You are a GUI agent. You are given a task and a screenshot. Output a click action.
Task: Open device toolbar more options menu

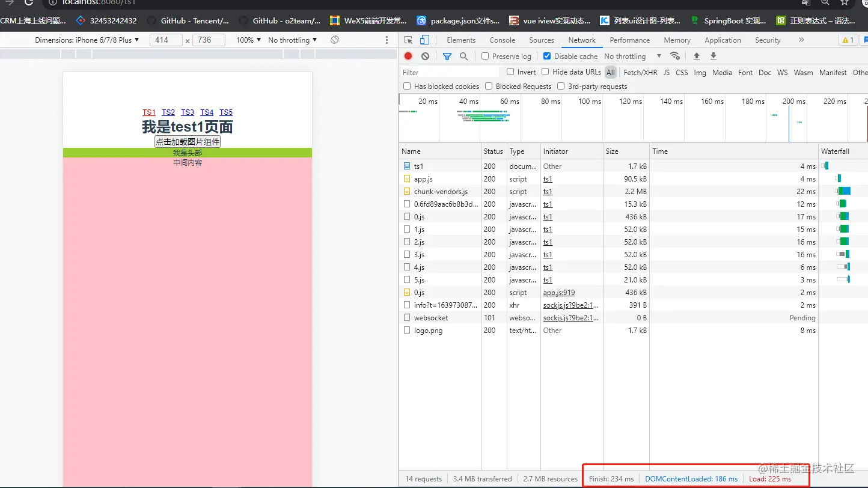(387, 40)
